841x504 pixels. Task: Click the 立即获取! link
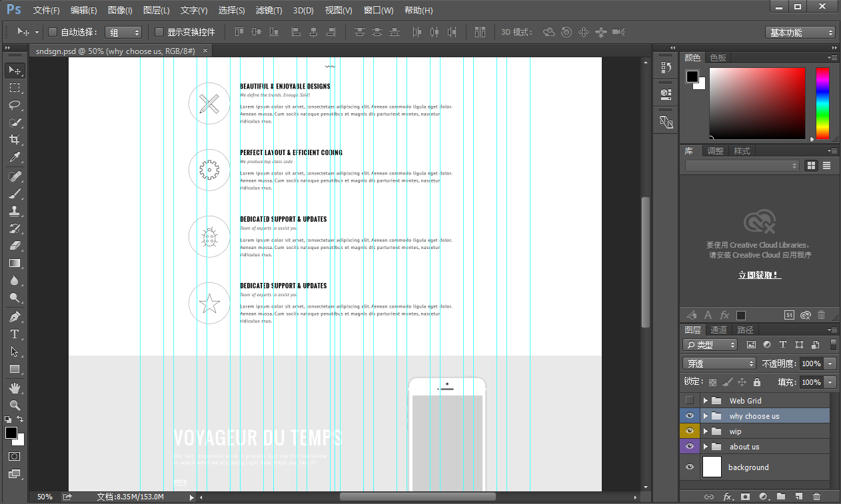click(x=760, y=275)
